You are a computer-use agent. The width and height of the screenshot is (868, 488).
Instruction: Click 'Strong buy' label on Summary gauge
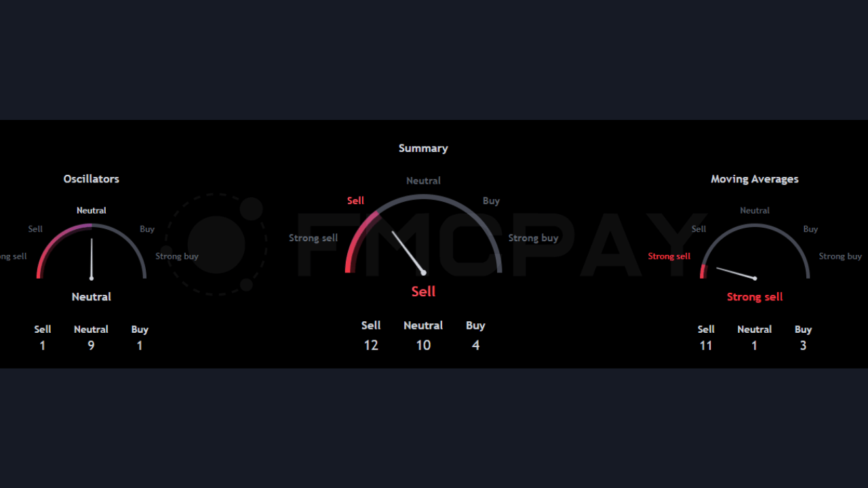tap(534, 238)
